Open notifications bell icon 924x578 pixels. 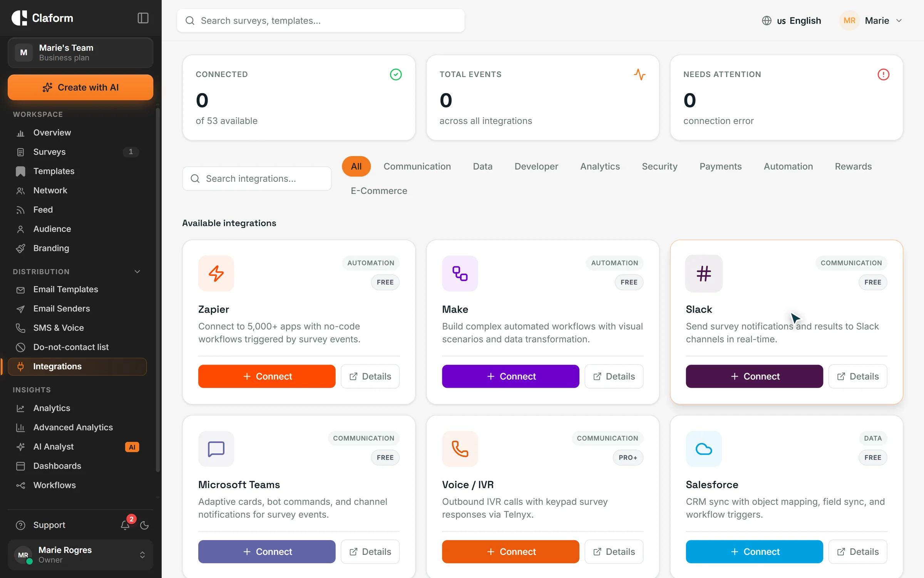click(125, 525)
